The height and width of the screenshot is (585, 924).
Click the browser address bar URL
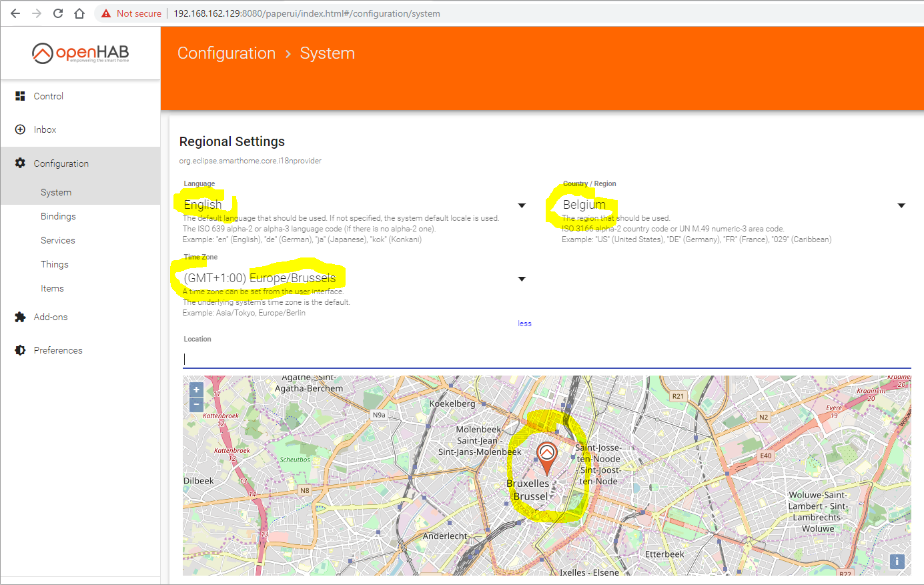307,13
